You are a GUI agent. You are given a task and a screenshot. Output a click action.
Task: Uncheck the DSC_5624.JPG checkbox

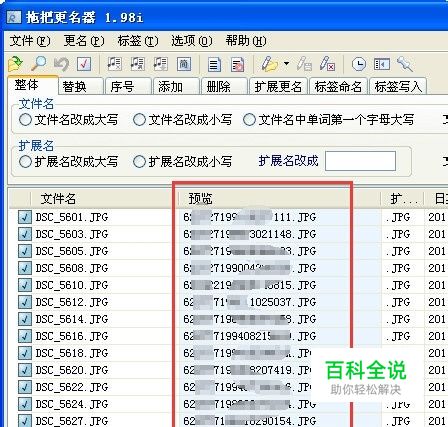[25, 404]
